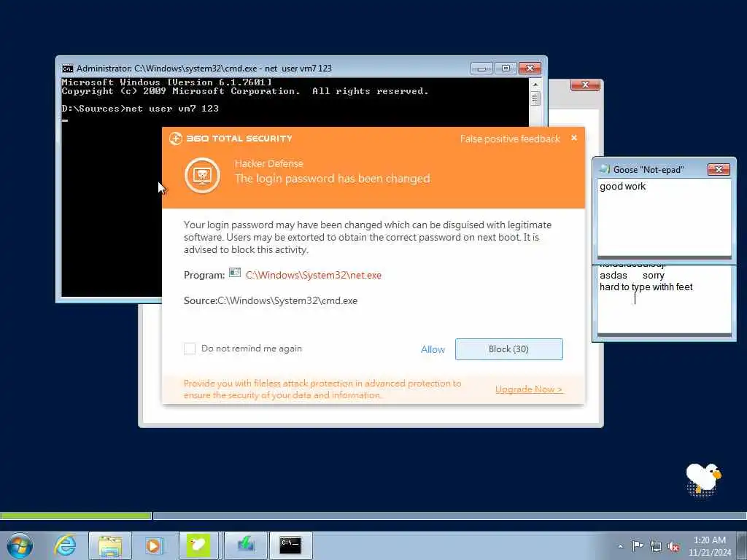Open the Upgrade Now link
The height and width of the screenshot is (560, 747).
coord(529,389)
